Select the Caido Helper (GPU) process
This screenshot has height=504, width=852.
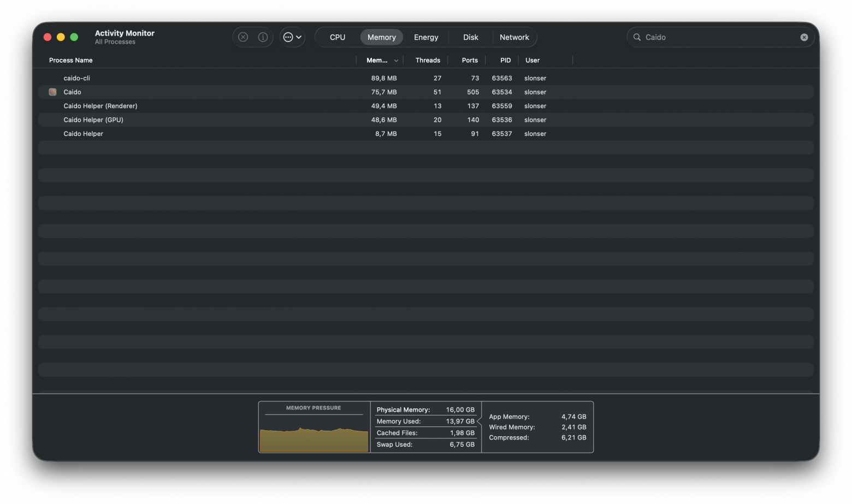tap(426, 120)
